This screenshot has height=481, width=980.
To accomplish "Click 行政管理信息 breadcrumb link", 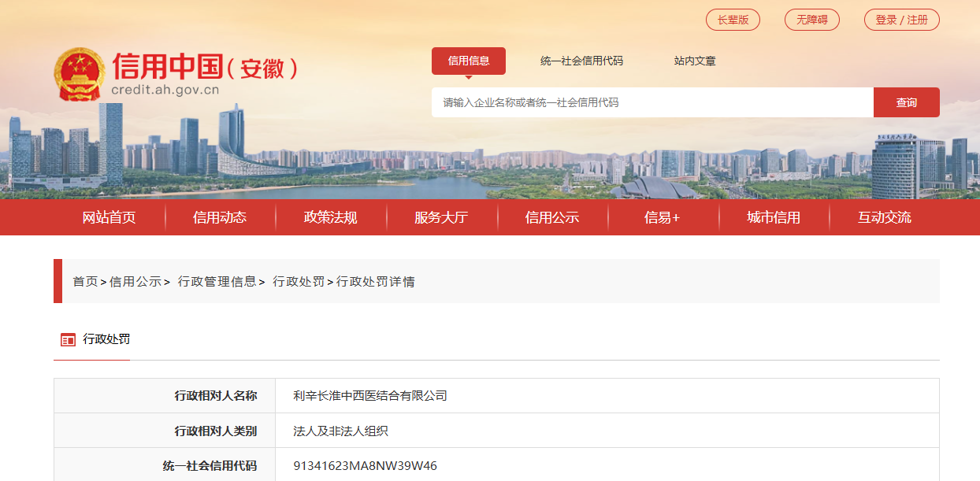I will tap(217, 281).
